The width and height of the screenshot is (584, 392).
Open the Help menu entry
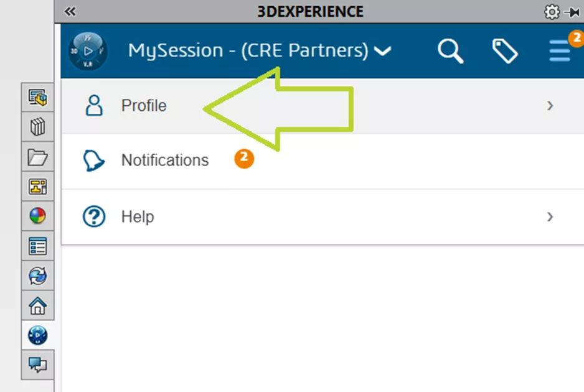[x=323, y=217]
